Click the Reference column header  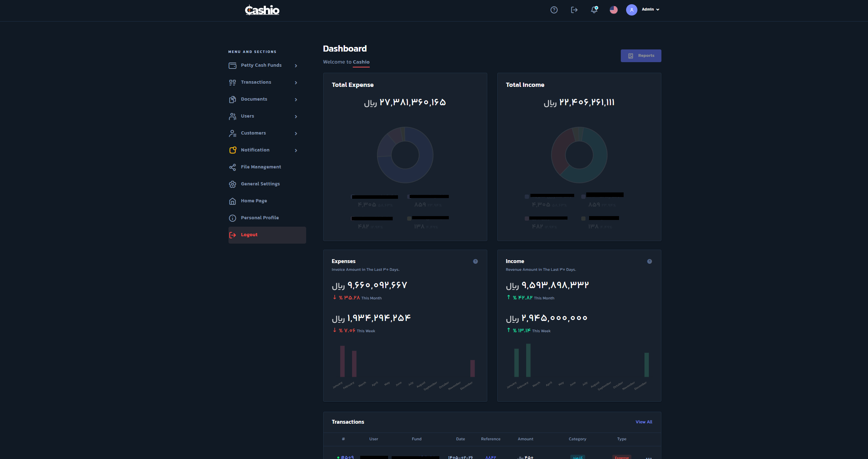coord(491,439)
